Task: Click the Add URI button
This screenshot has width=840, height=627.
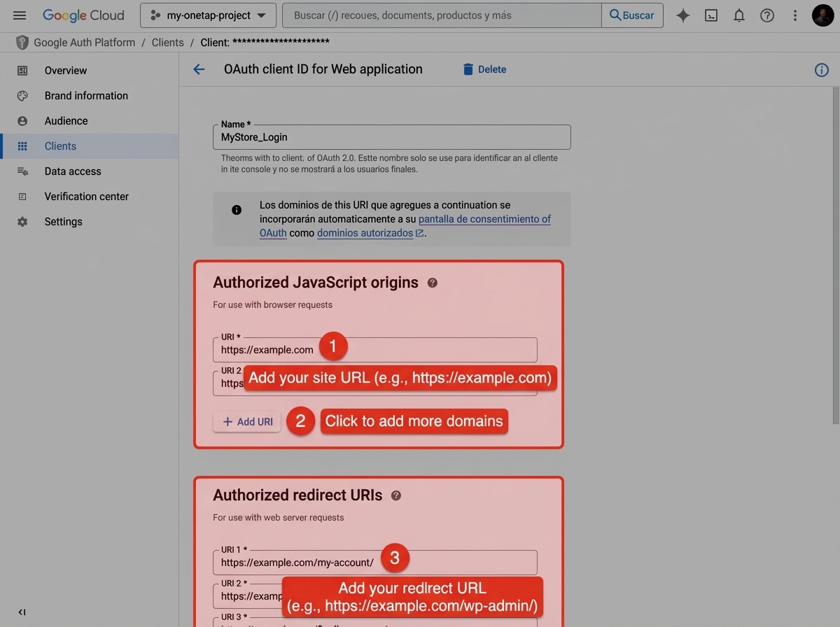Action: pos(246,421)
